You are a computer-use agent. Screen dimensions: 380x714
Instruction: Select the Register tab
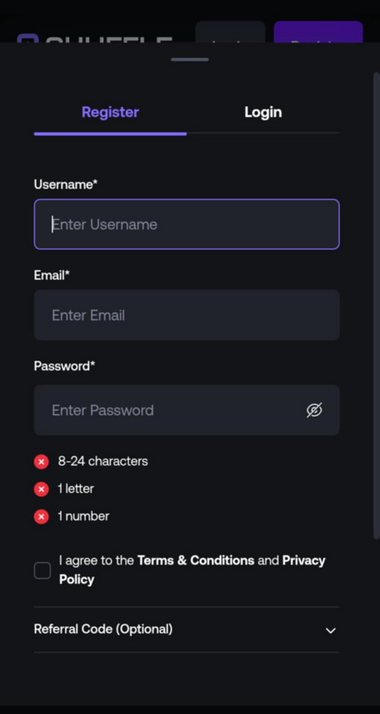tap(110, 112)
